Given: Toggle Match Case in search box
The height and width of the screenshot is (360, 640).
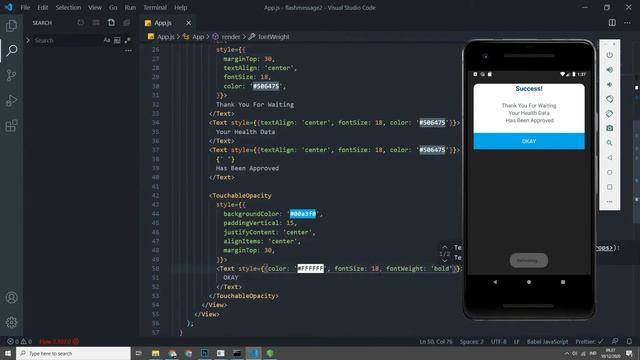Looking at the screenshot, I should 107,40.
